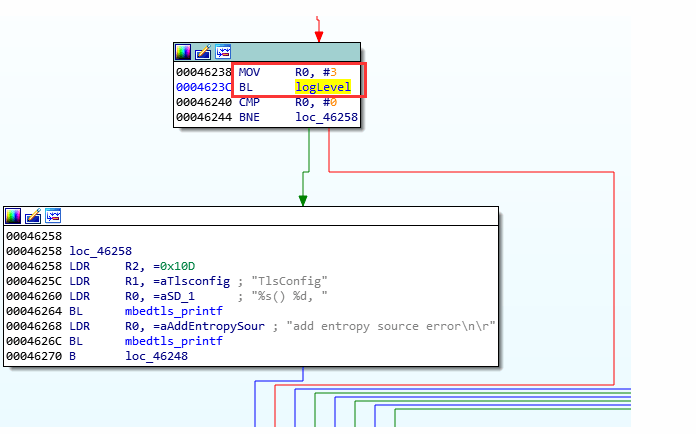Click CMP instruction at address 00046240
This screenshot has width=696, height=434.
(249, 102)
